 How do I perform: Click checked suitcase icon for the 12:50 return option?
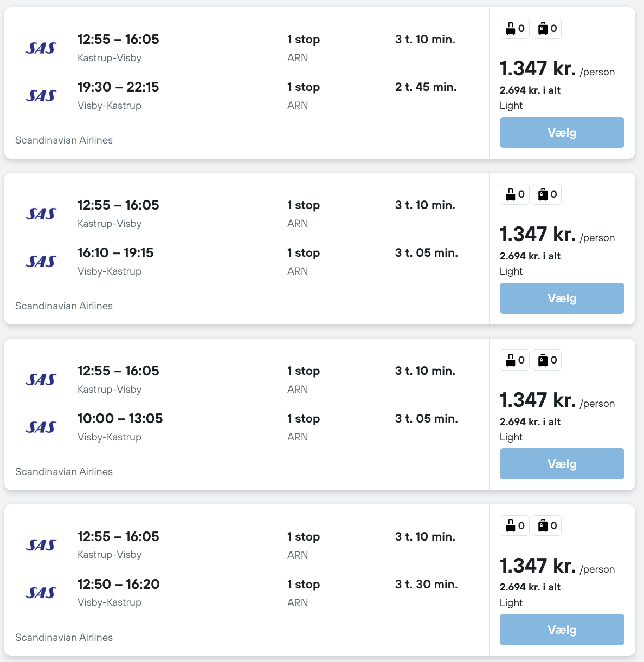point(543,525)
